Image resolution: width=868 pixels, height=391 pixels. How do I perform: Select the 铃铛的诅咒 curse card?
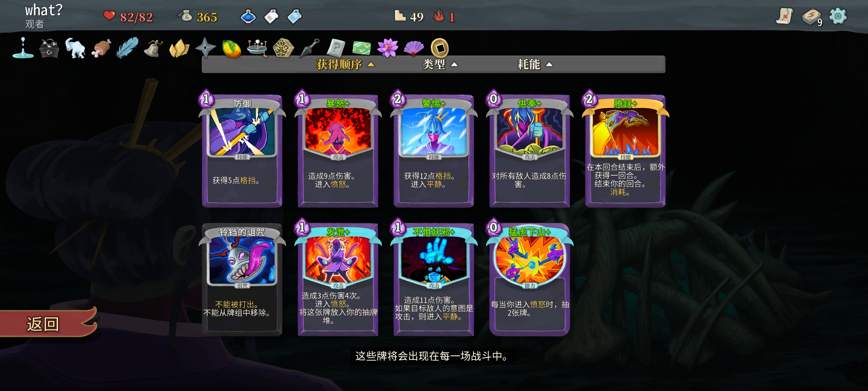point(242,279)
